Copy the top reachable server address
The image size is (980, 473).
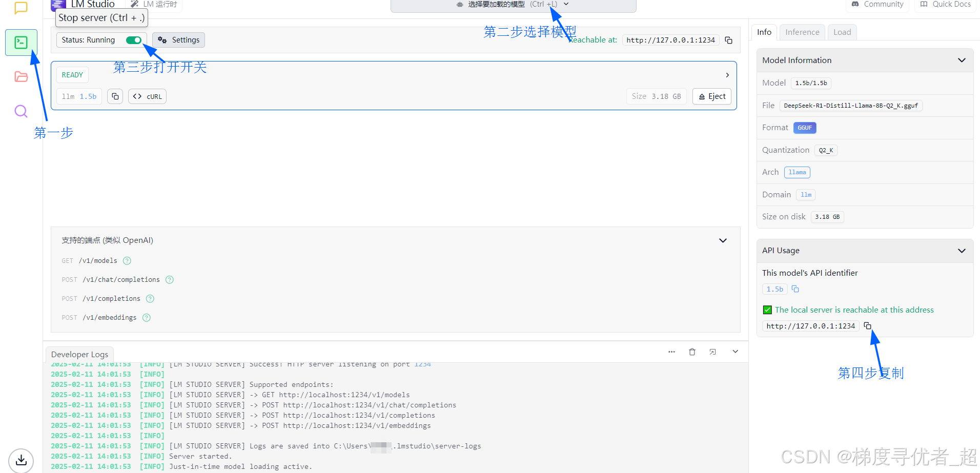(728, 40)
